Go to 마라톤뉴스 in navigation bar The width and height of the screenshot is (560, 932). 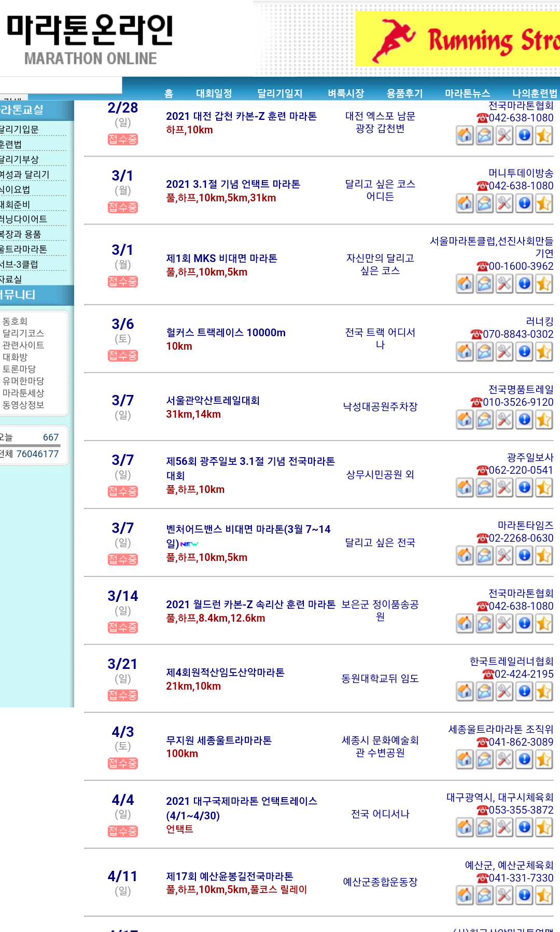click(x=467, y=93)
